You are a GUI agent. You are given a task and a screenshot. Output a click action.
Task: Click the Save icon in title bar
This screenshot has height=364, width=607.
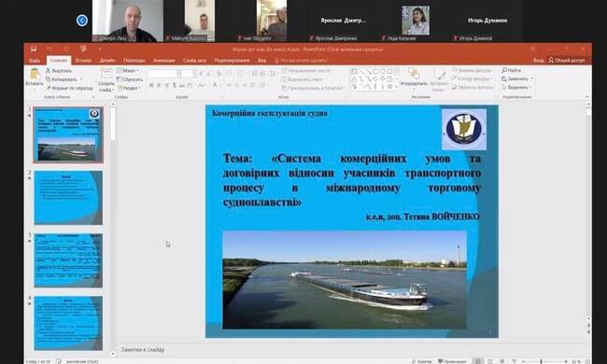point(34,49)
